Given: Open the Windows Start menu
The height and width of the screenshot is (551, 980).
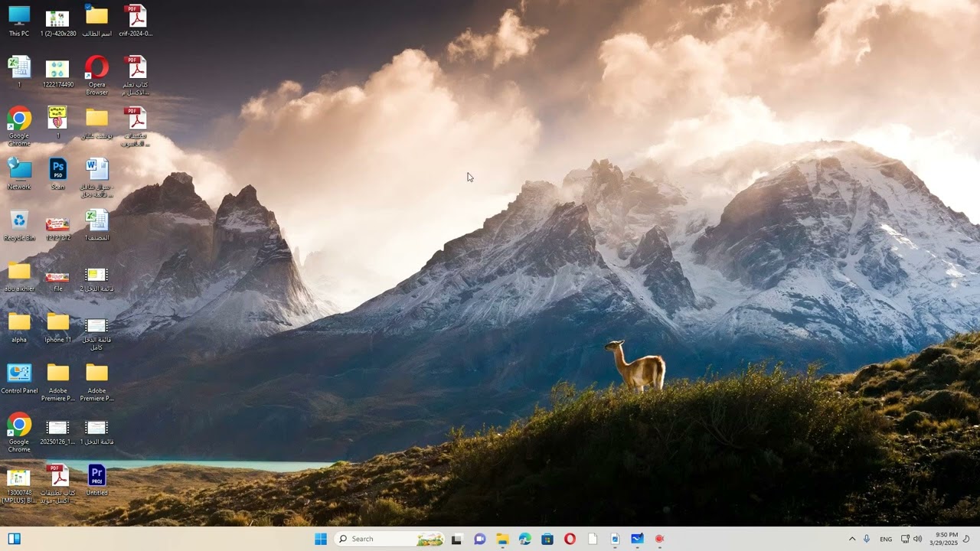Looking at the screenshot, I should 321,539.
